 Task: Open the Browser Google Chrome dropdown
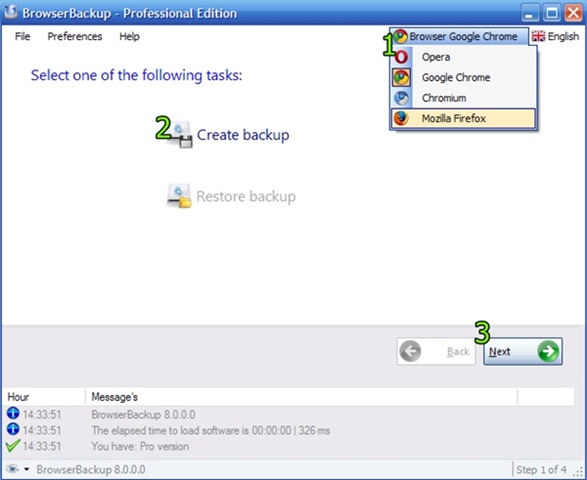tap(459, 36)
